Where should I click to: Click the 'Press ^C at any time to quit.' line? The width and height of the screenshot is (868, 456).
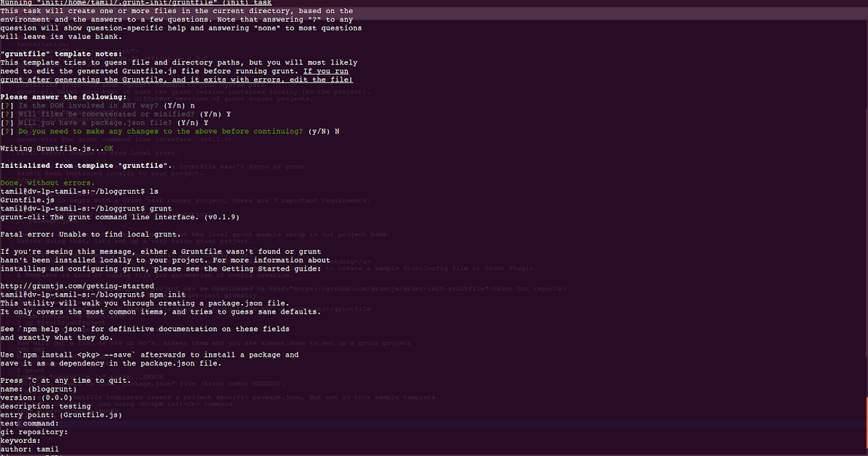(66, 381)
